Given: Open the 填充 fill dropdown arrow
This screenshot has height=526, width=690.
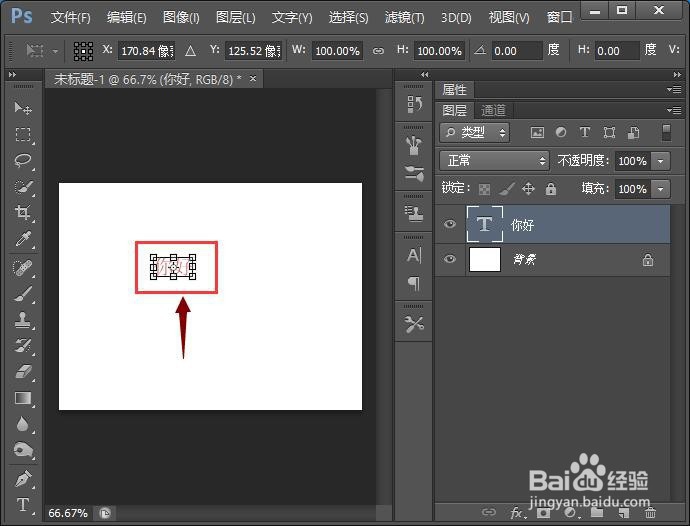Looking at the screenshot, I should [x=661, y=189].
